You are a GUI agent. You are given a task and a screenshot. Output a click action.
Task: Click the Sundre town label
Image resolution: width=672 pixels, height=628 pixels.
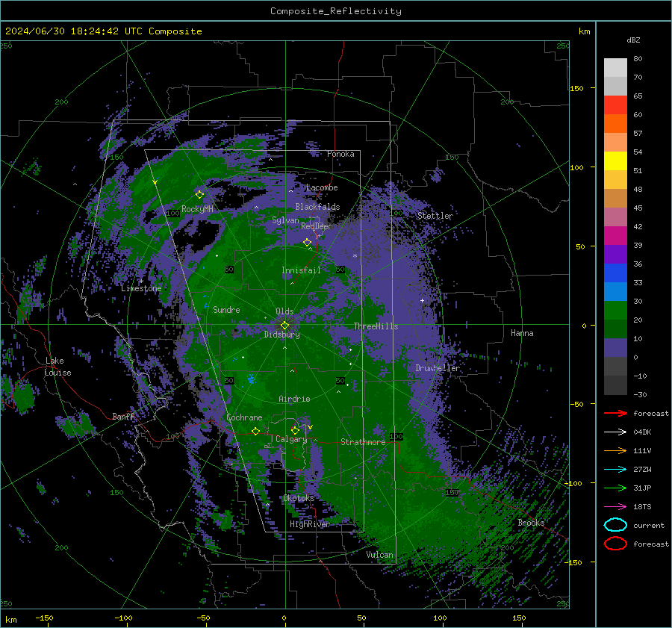coord(226,309)
